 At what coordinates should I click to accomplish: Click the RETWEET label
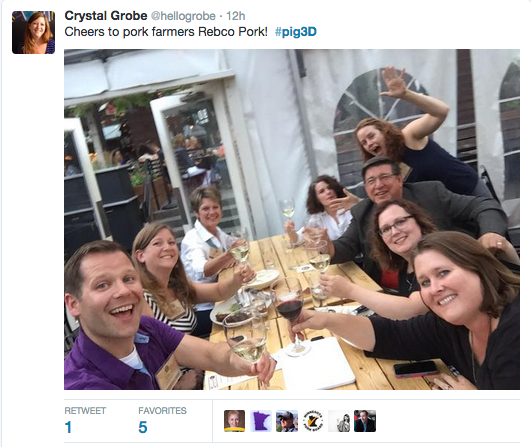[85, 411]
